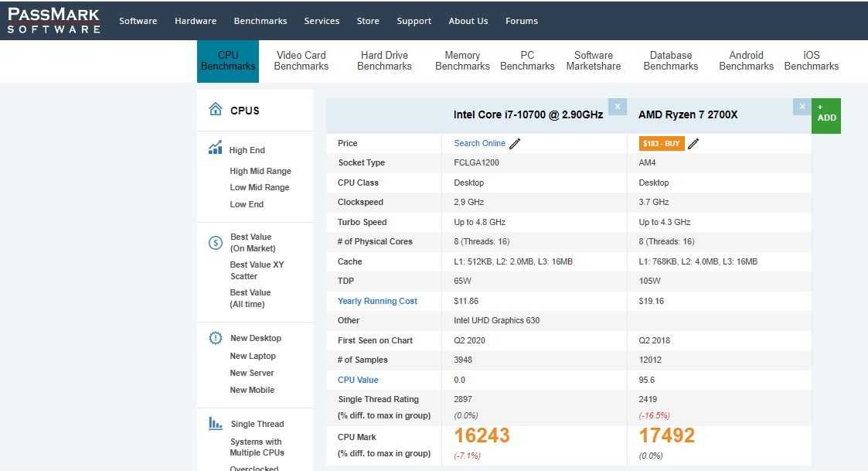Open High Mid Range CPUs list

[x=260, y=171]
